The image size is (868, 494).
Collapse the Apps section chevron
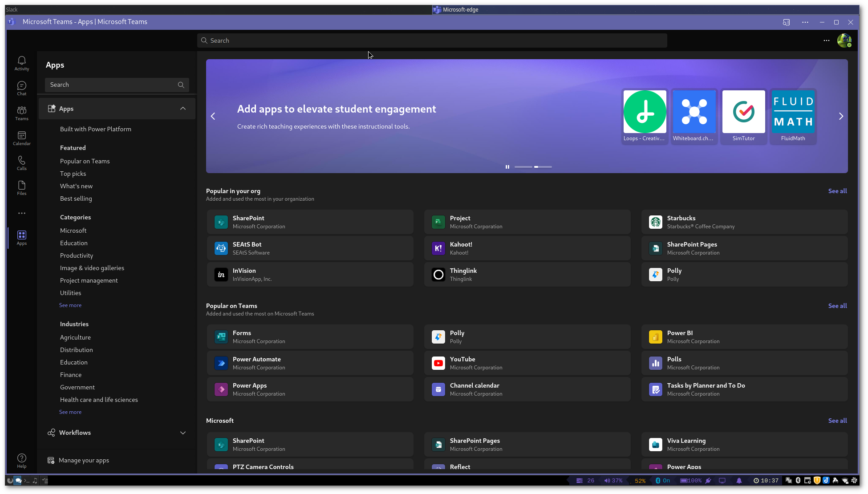183,109
